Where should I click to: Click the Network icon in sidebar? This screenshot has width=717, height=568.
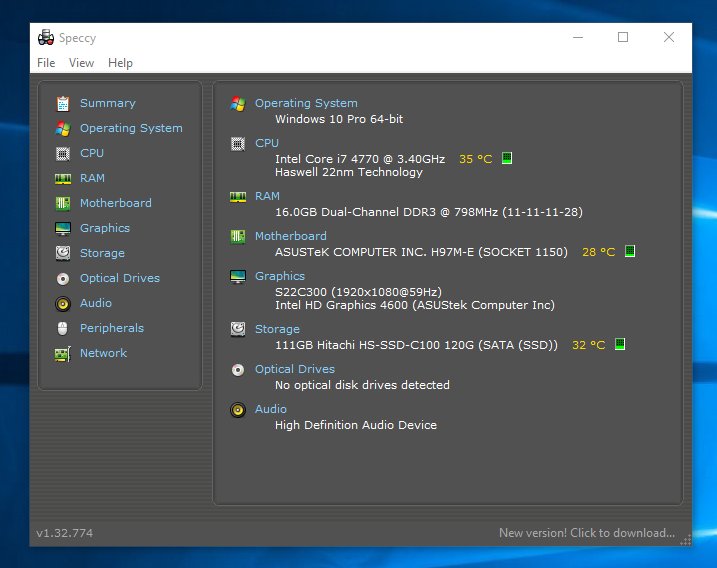62,353
